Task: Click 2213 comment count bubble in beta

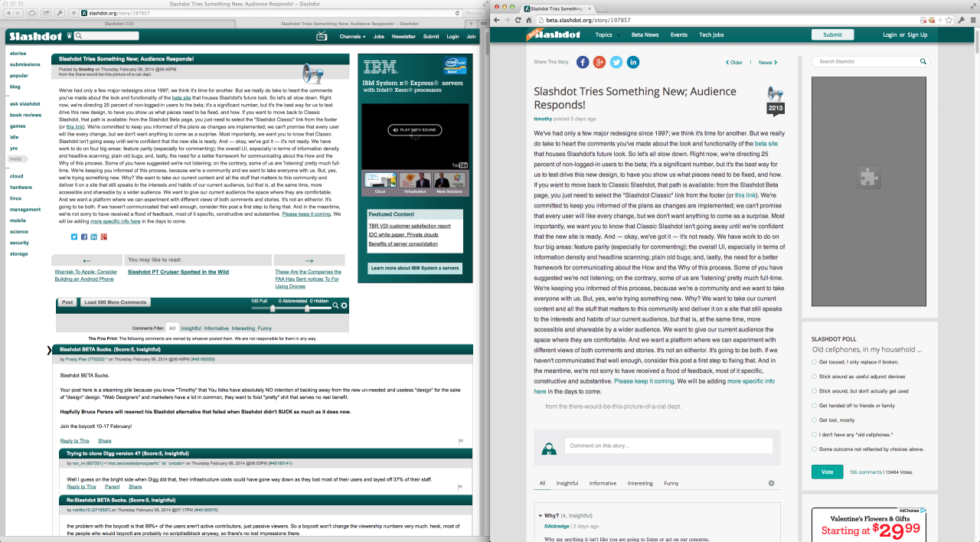Action: coord(776,109)
